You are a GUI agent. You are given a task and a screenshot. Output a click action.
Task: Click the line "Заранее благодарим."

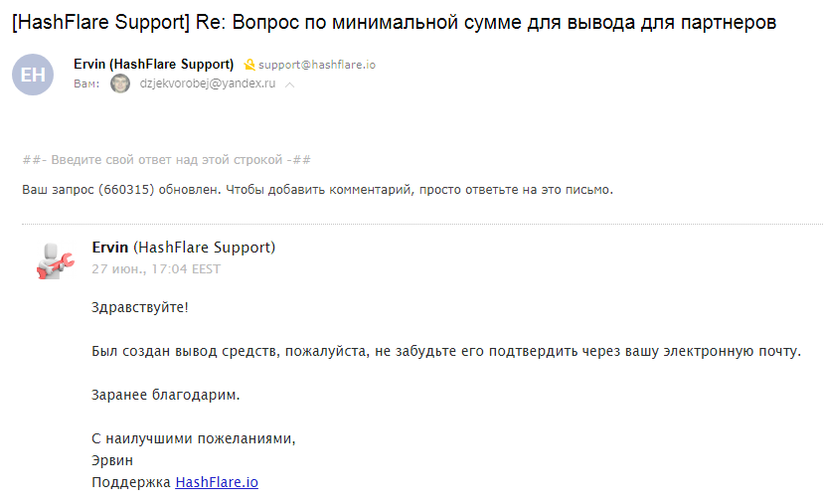click(x=166, y=395)
